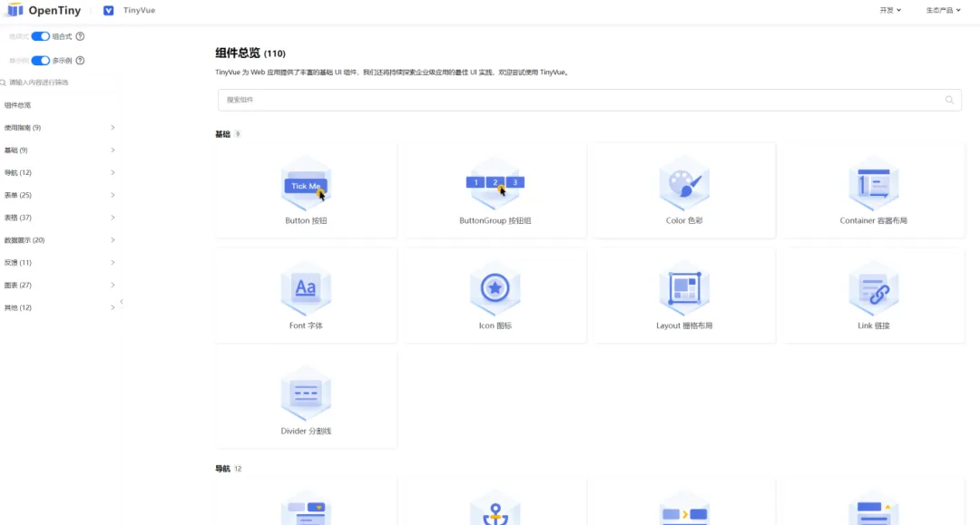This screenshot has width=980, height=525.
Task: Expand the 表格 (37) sidebar section
Action: (x=59, y=218)
